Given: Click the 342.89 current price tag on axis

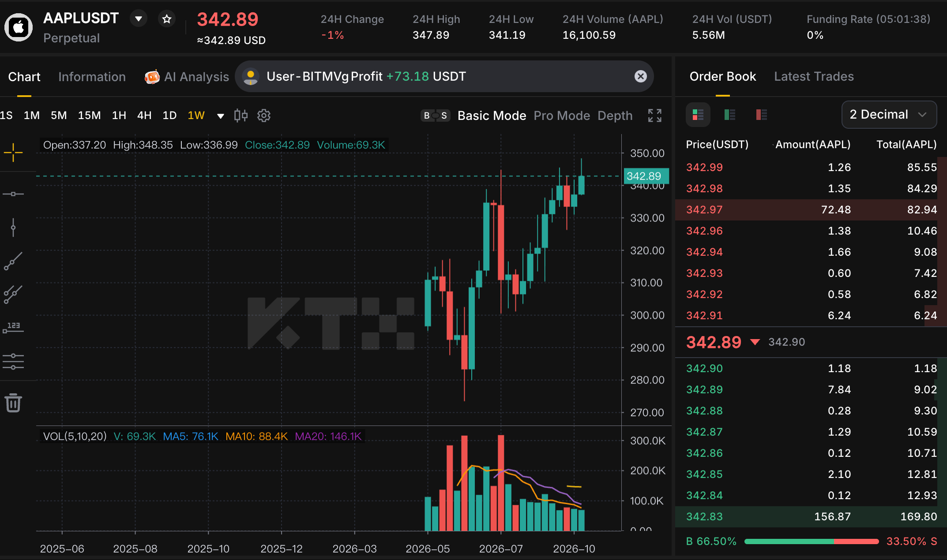Looking at the screenshot, I should [646, 176].
